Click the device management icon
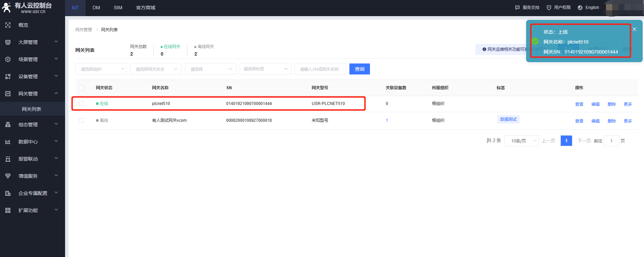 click(8, 77)
